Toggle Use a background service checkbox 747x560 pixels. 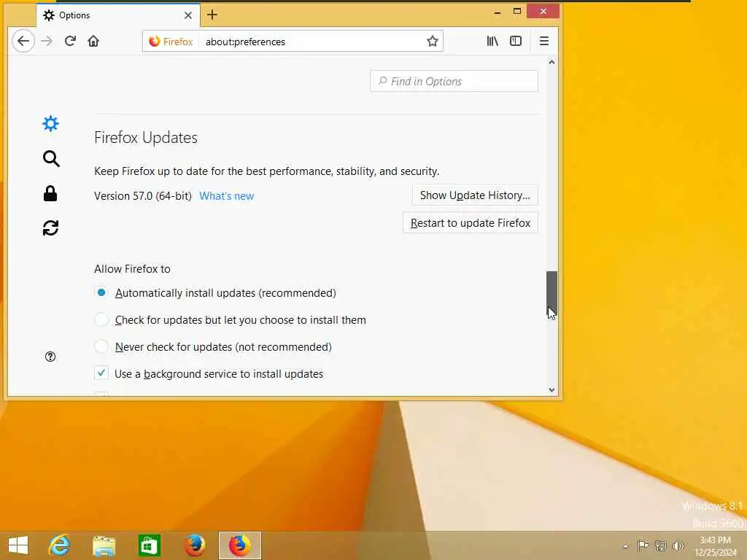click(101, 373)
